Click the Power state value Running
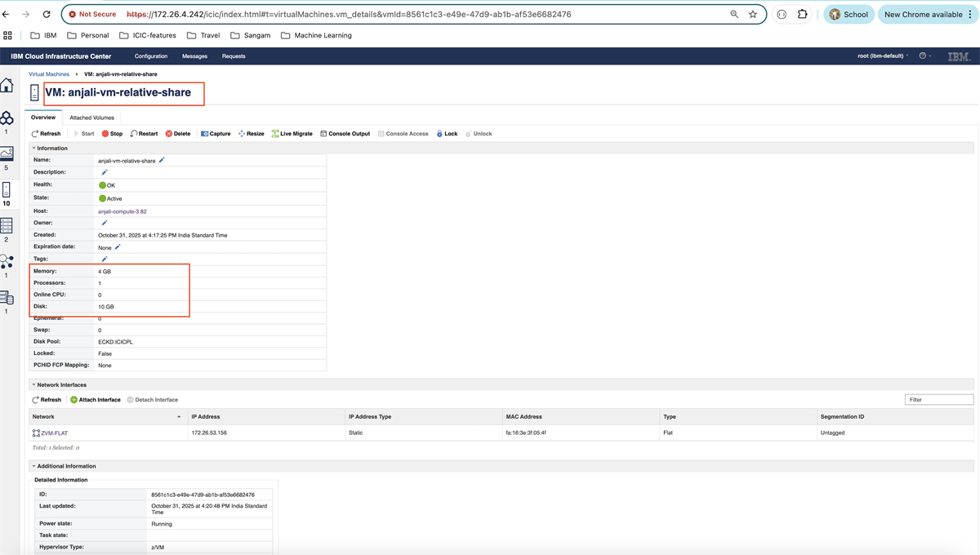The image size is (980, 555). [x=162, y=523]
